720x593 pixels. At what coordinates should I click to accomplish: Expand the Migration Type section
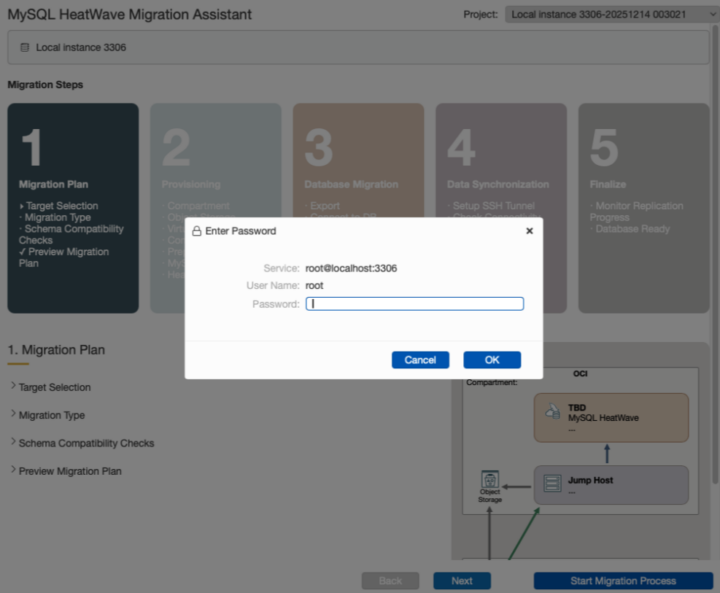tap(51, 415)
